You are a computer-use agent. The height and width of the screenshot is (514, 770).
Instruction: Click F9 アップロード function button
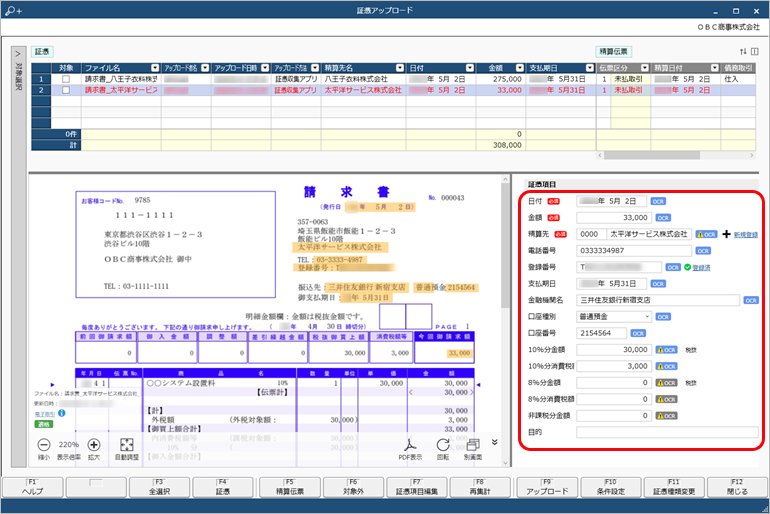(547, 487)
